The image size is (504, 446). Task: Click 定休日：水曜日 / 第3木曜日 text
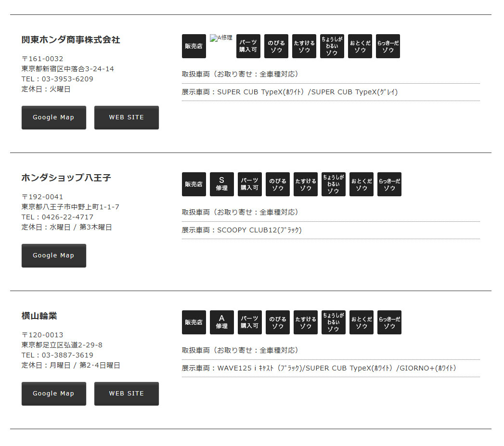[67, 227]
